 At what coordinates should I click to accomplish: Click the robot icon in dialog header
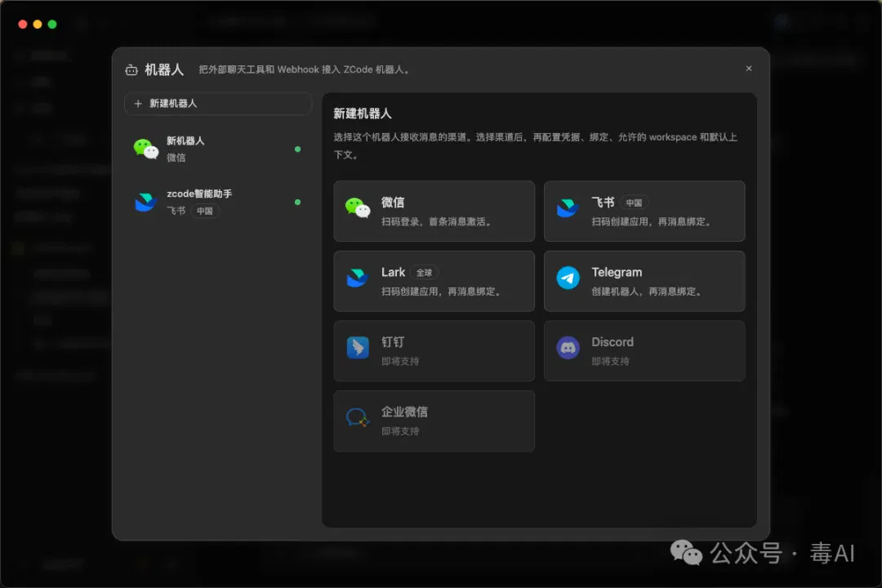point(131,69)
